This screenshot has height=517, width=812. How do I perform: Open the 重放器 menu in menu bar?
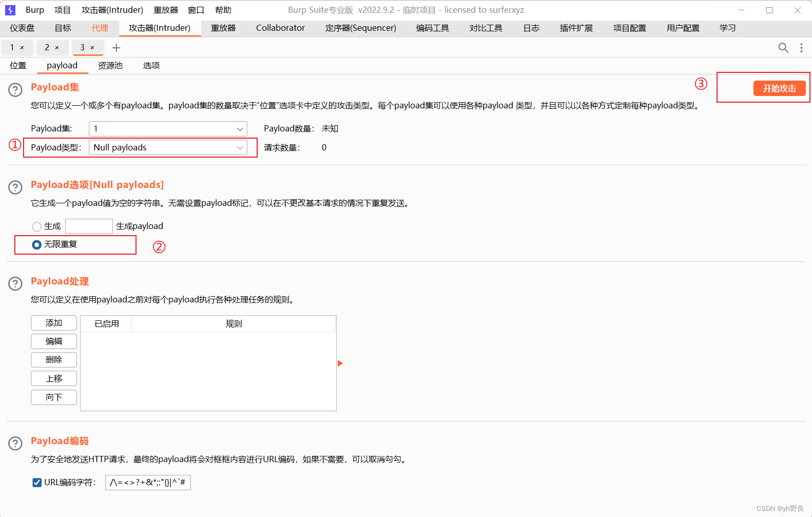tap(166, 10)
